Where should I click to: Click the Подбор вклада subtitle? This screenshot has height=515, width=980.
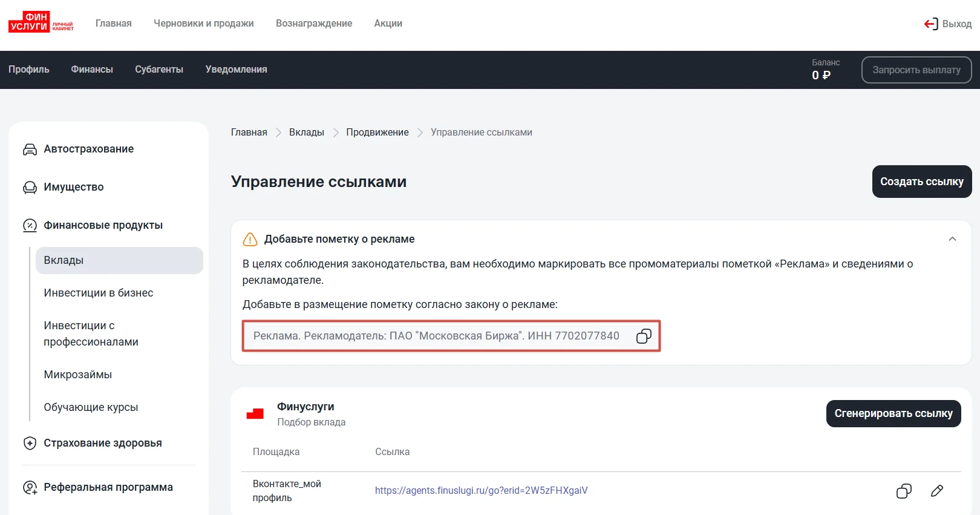[x=312, y=422]
